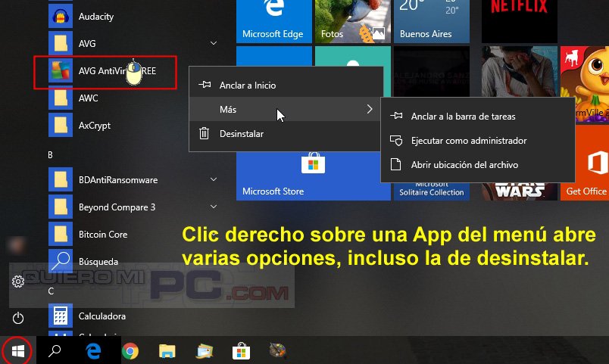The width and height of the screenshot is (609, 364).
Task: Click the Windows Start button
Action: coord(18,351)
